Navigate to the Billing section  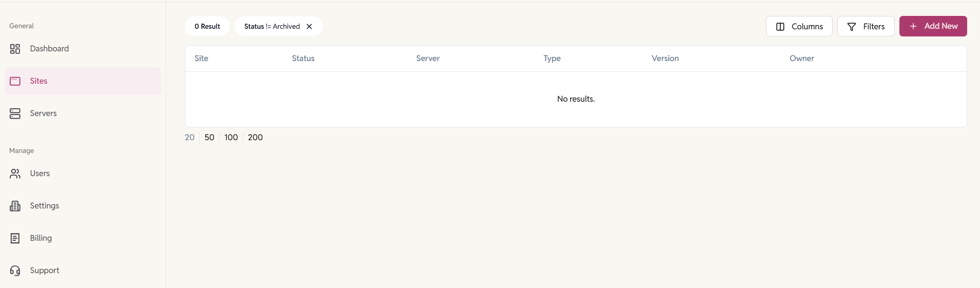(x=41, y=238)
